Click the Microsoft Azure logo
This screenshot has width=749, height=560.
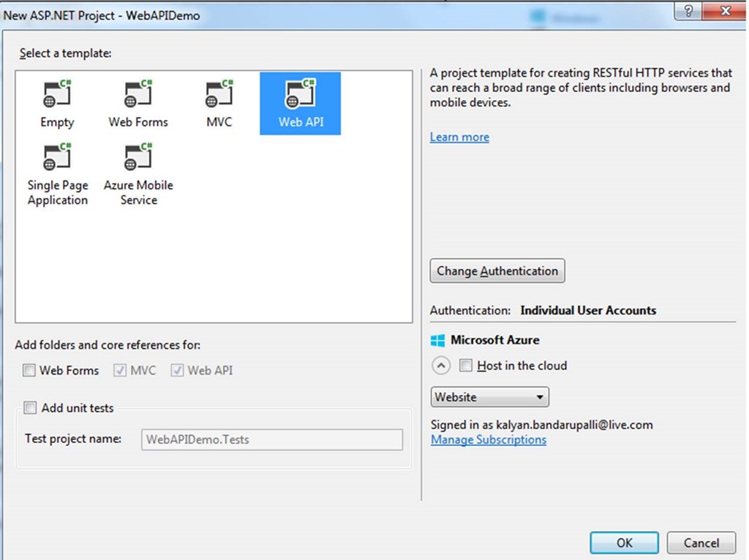[437, 341]
